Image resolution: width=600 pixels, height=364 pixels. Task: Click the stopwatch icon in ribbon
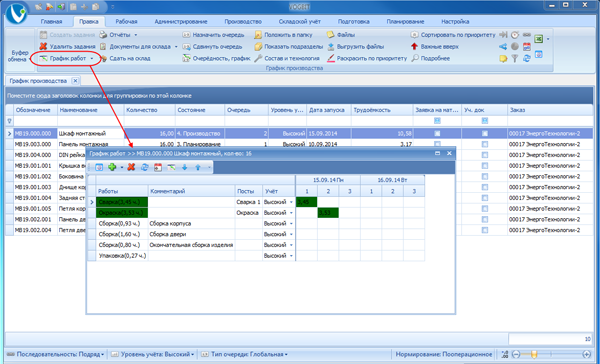pyautogui.click(x=515, y=35)
